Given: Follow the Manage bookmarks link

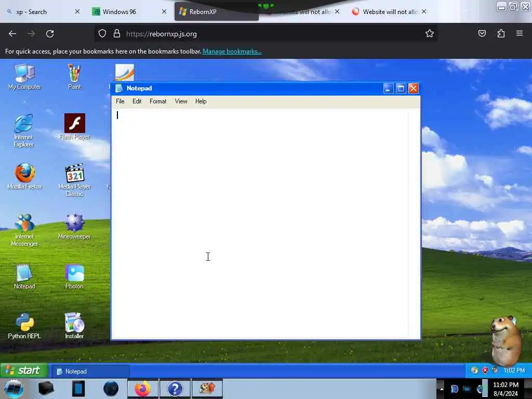Looking at the screenshot, I should (232, 51).
